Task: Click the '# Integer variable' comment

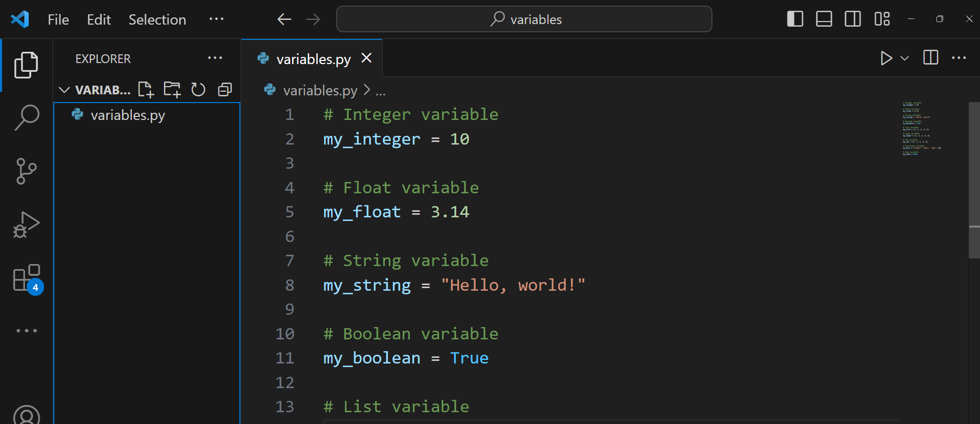Action: [x=411, y=114]
